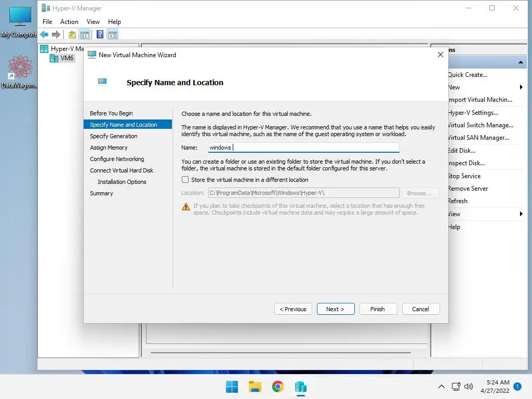The image size is (532, 399).
Task: Select the Specify Name and Location step
Action: click(128, 125)
